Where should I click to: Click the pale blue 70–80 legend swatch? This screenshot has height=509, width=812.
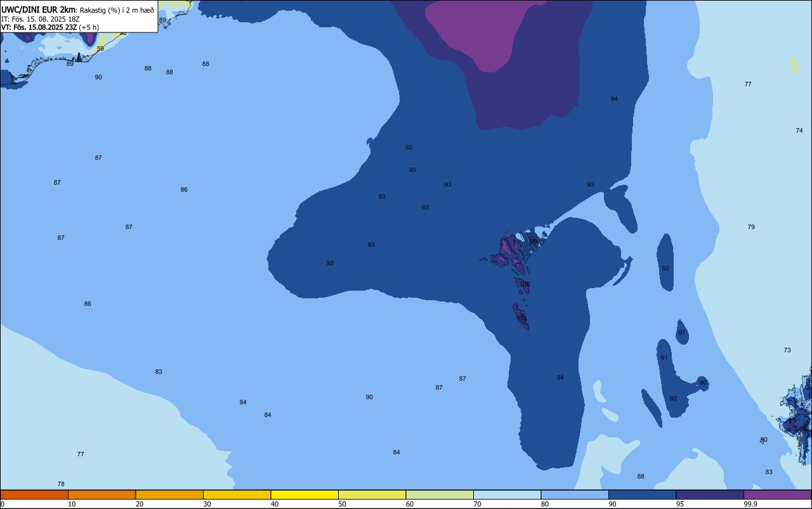point(507,494)
